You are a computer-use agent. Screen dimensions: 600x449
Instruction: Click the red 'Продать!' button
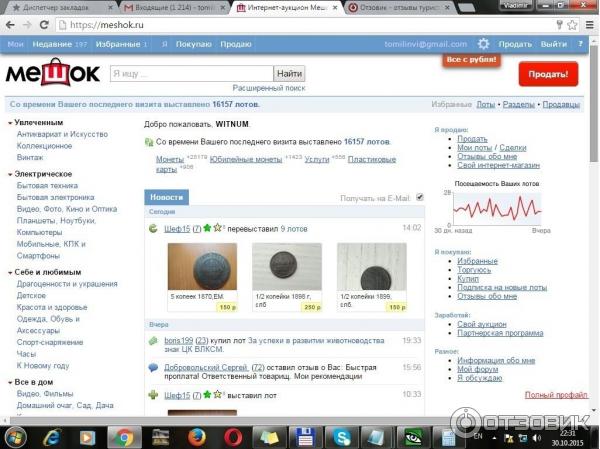547,74
